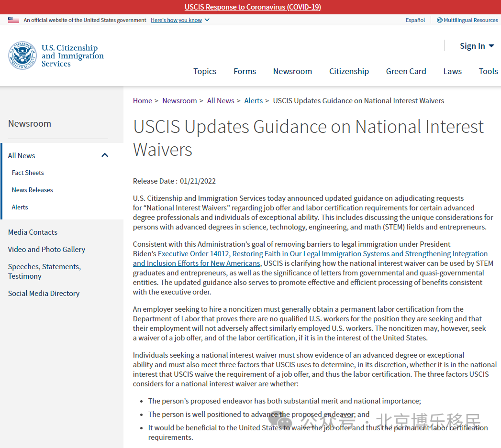Open the Tools menu
The height and width of the screenshot is (448, 501).
(488, 71)
